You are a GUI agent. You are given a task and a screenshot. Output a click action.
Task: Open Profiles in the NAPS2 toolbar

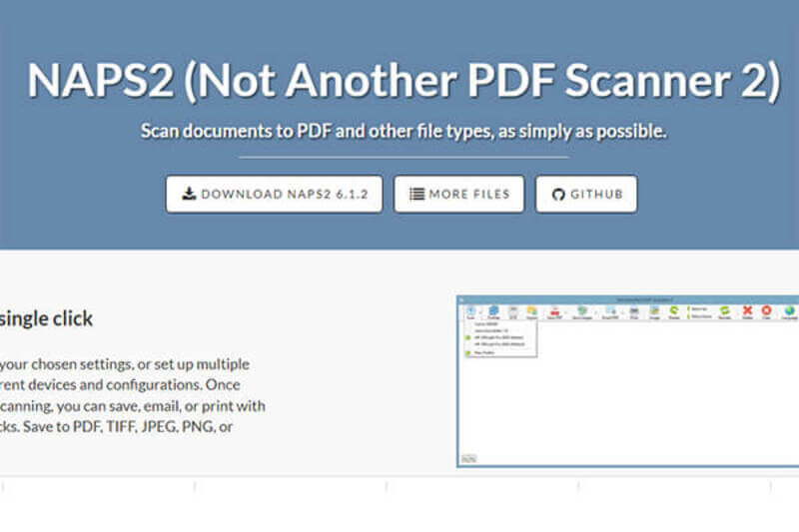click(493, 312)
